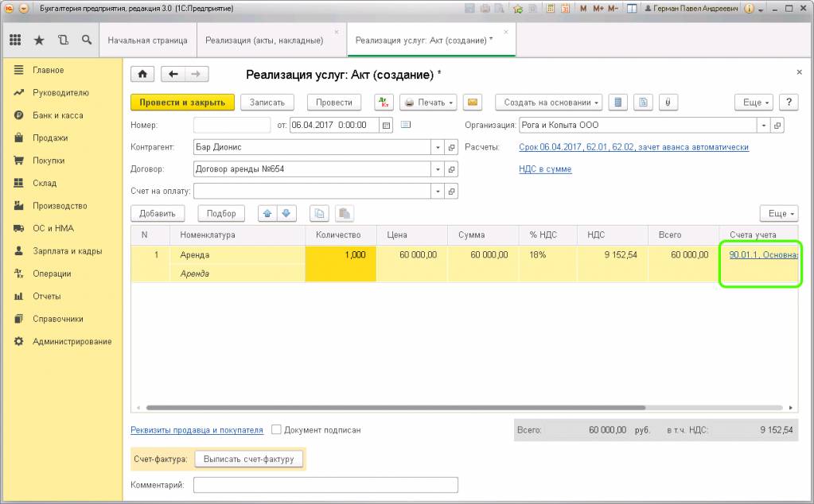Open help question mark button

[x=789, y=102]
